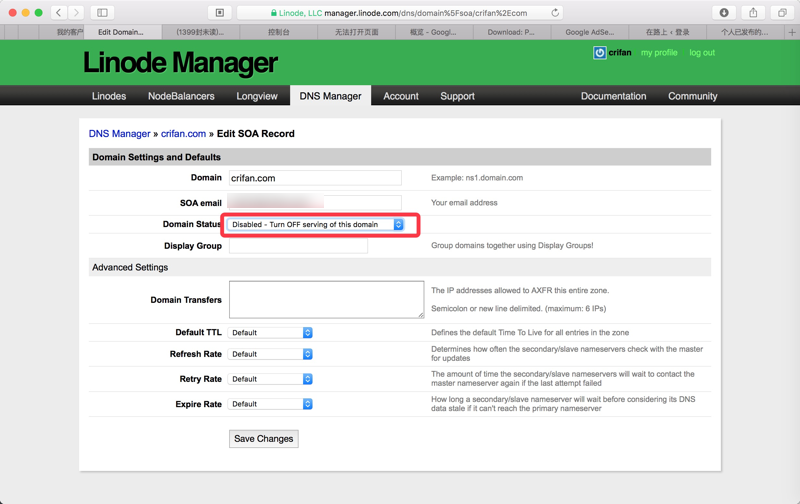Screen dimensions: 800x504
Task: Switch to the Google AdSe... browser tab
Action: [590, 32]
